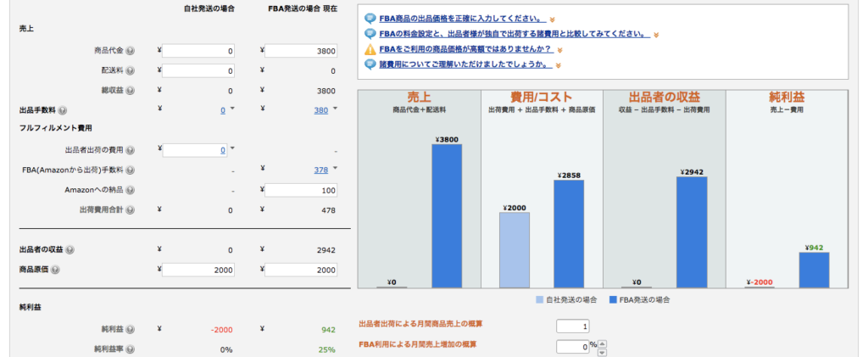
Task: Expand the 出品者出荷の費用 breakdown arrow
Action: click(x=232, y=148)
